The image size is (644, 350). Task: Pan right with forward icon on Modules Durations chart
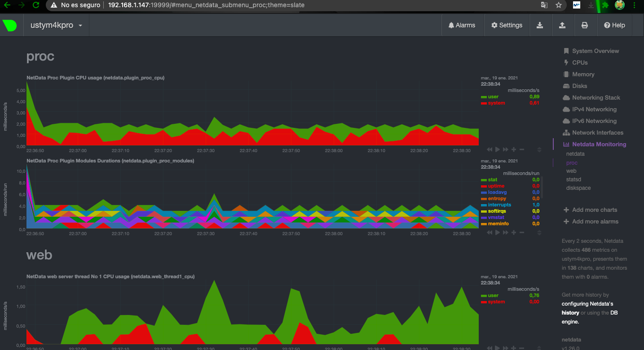coord(506,232)
